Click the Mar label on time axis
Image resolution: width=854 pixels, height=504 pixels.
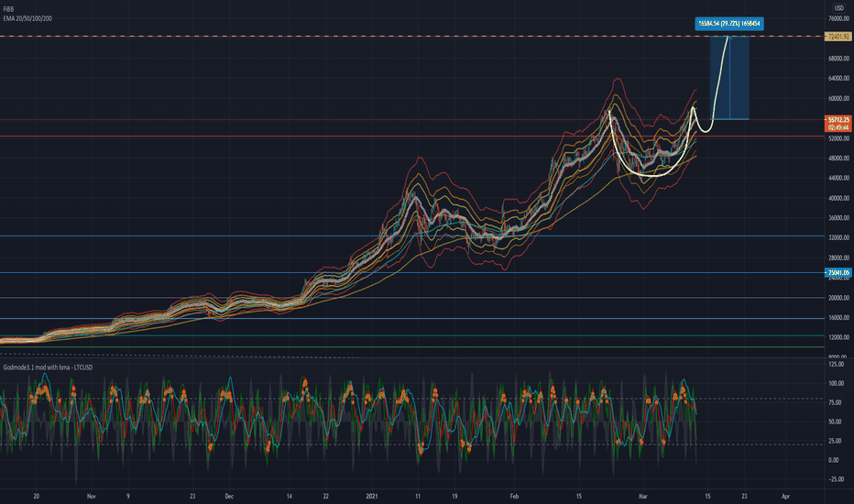pyautogui.click(x=643, y=497)
